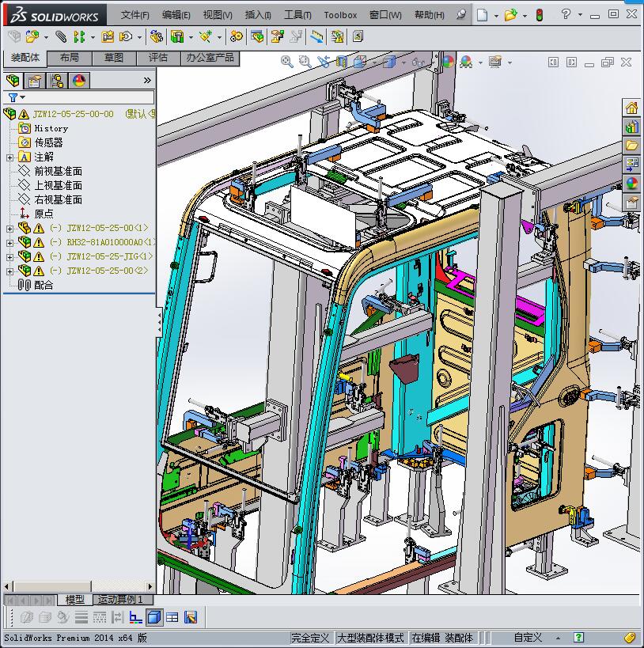Expand the JZW12-05-25-00<1> component
This screenshot has width=644, height=648.
click(9, 229)
